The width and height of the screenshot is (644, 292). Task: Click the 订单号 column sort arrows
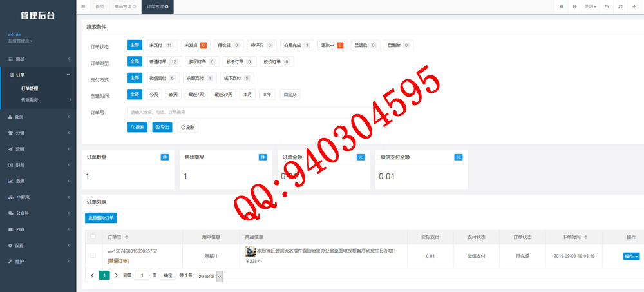pyautogui.click(x=126, y=237)
